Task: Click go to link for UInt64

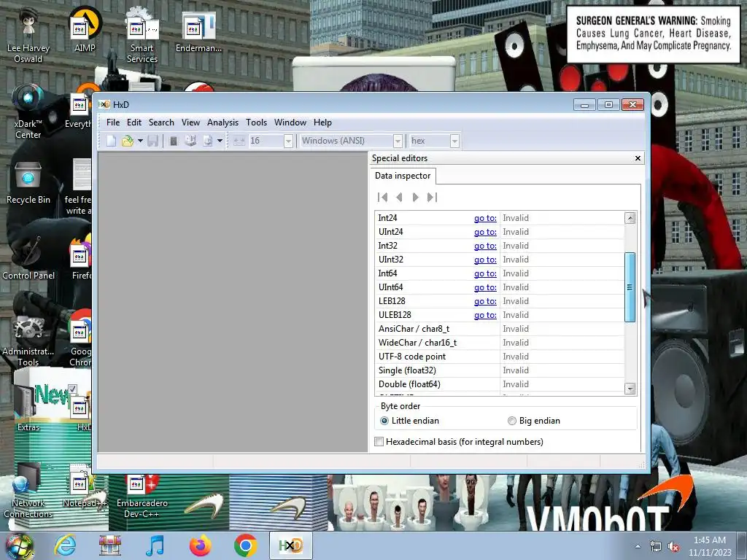Action: (485, 287)
